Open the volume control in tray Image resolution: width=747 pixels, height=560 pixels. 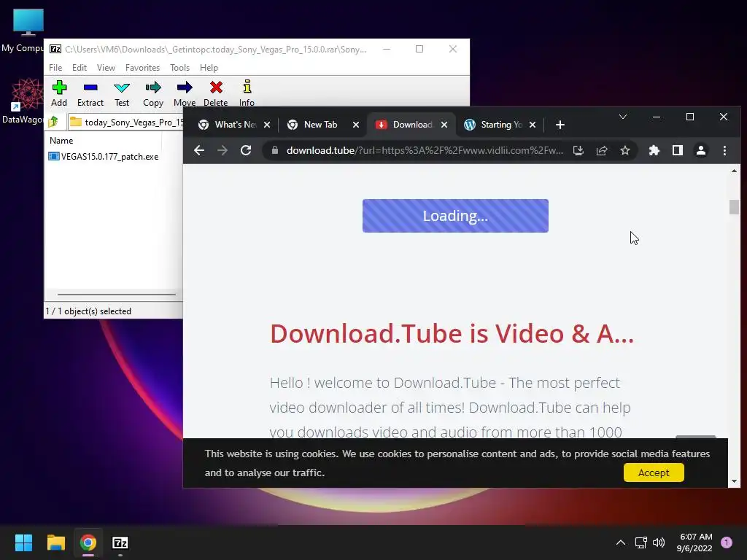point(659,542)
